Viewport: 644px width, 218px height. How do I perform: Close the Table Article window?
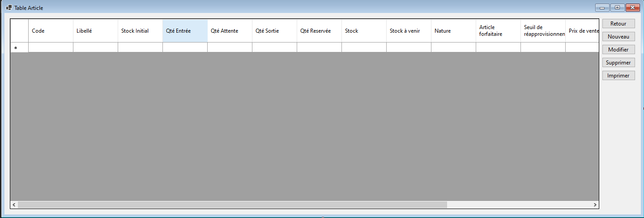[632, 8]
